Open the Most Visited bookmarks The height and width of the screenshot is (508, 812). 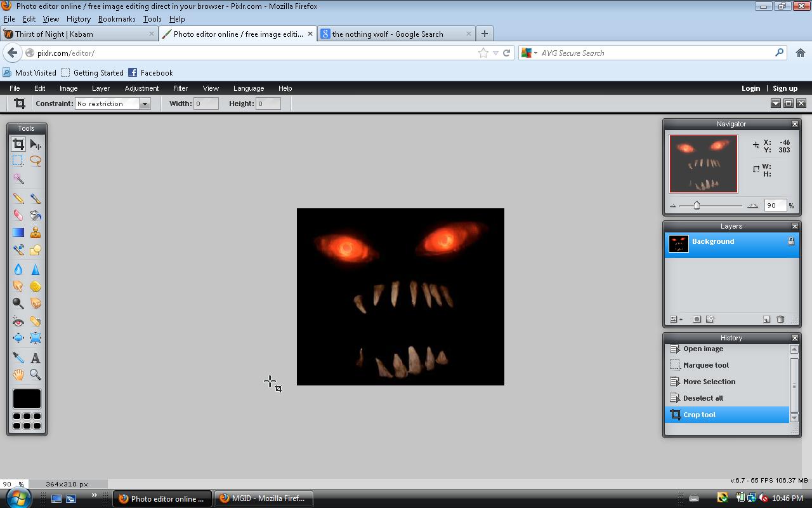point(30,72)
